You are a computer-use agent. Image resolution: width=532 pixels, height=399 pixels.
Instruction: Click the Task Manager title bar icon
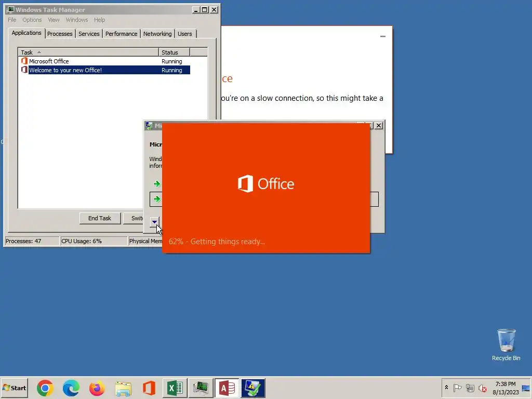10,9
